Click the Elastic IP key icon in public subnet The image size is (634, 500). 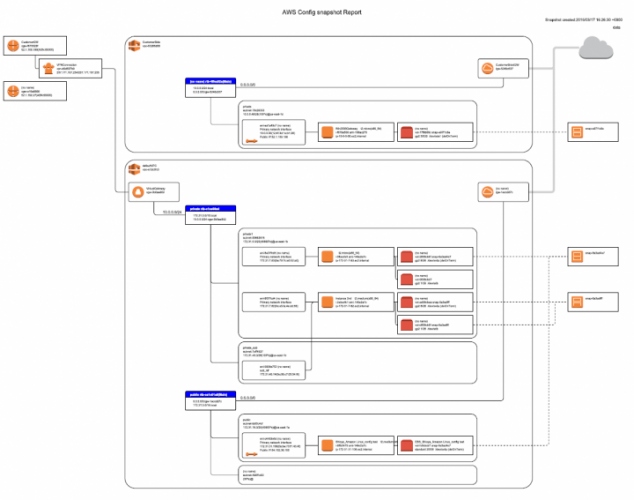point(251,454)
